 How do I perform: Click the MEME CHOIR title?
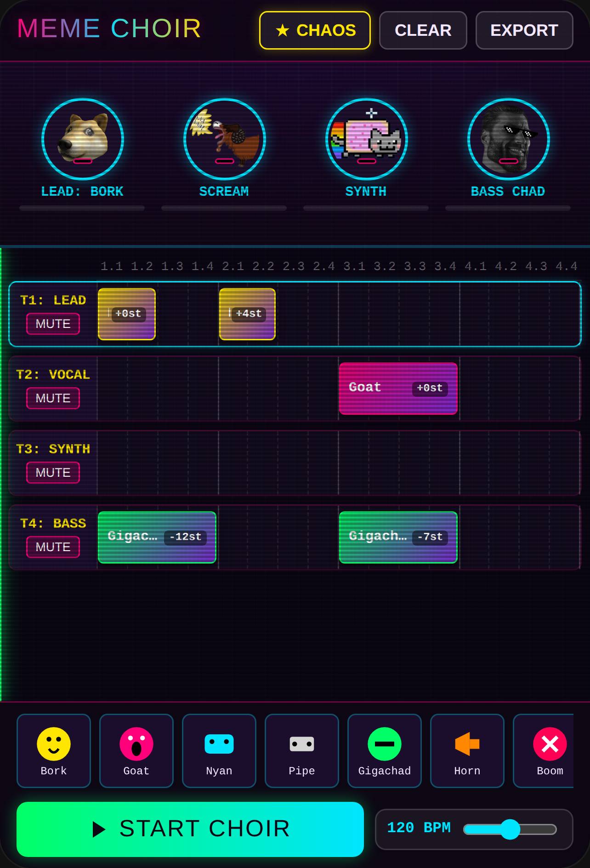(109, 28)
